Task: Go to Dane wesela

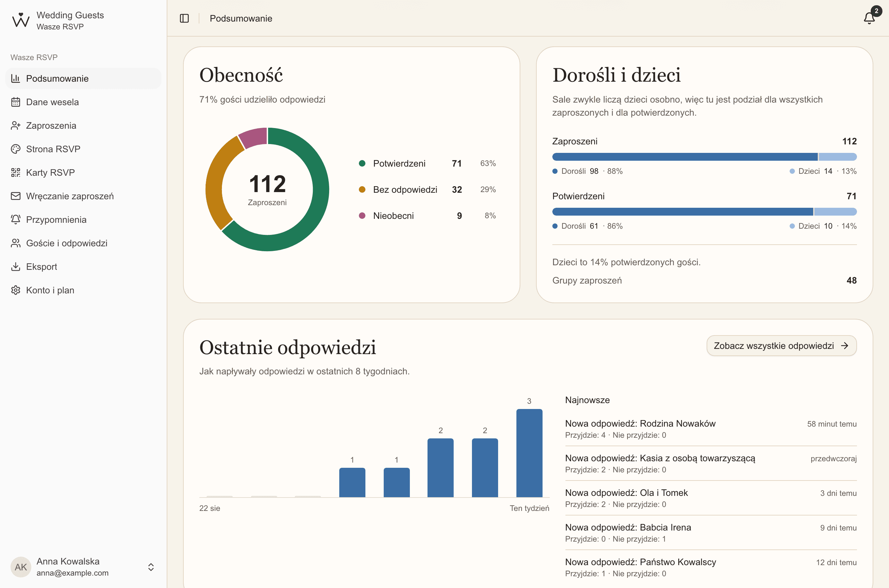Action: [x=83, y=102]
